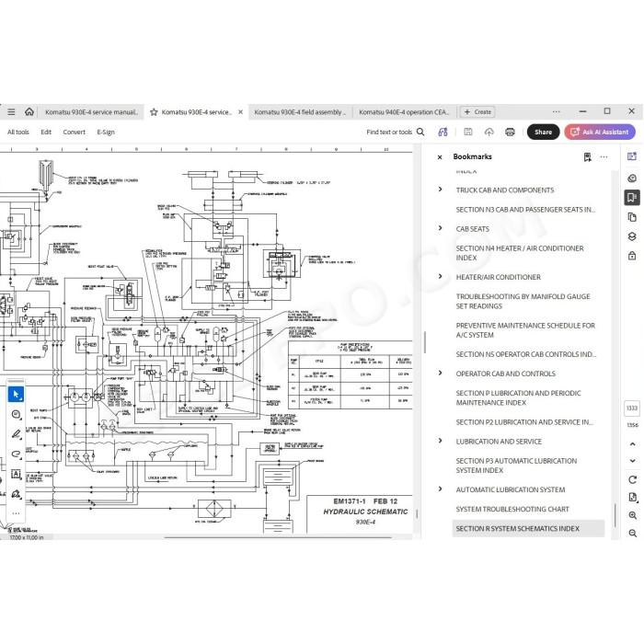The image size is (644, 644).
Task: Open the comments panel icon in right rail
Action: 632,178
